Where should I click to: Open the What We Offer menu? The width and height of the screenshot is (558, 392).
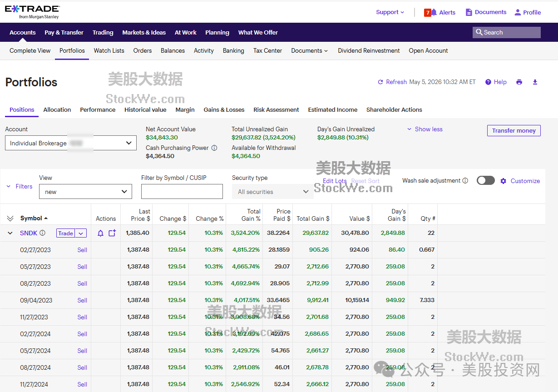[x=258, y=33]
